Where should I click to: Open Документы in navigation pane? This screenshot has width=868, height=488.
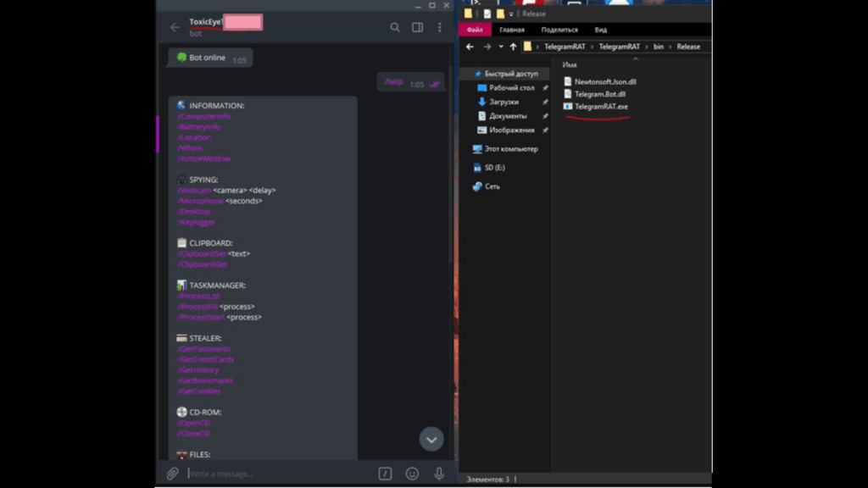502,116
